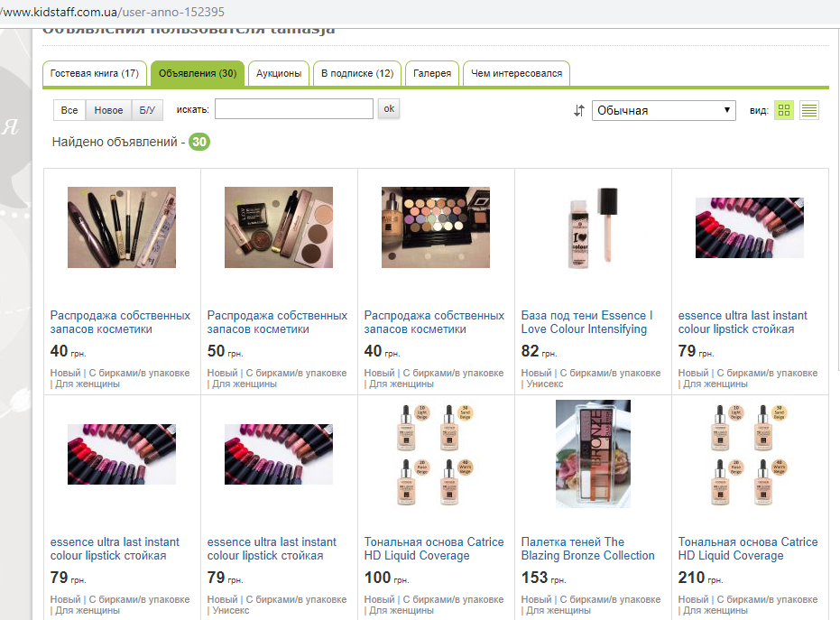Switch to the Галерея tab
This screenshot has width=840, height=620.
[x=432, y=73]
